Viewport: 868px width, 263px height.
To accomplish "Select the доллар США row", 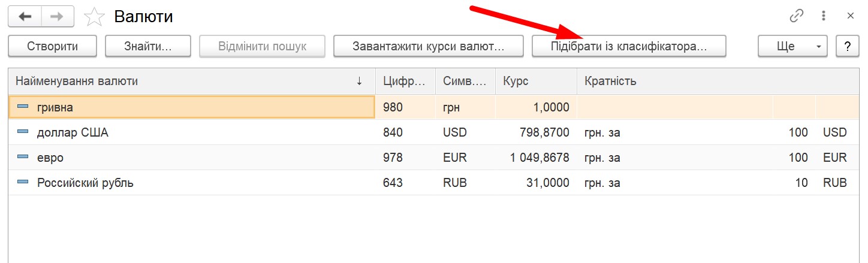I will 434,132.
